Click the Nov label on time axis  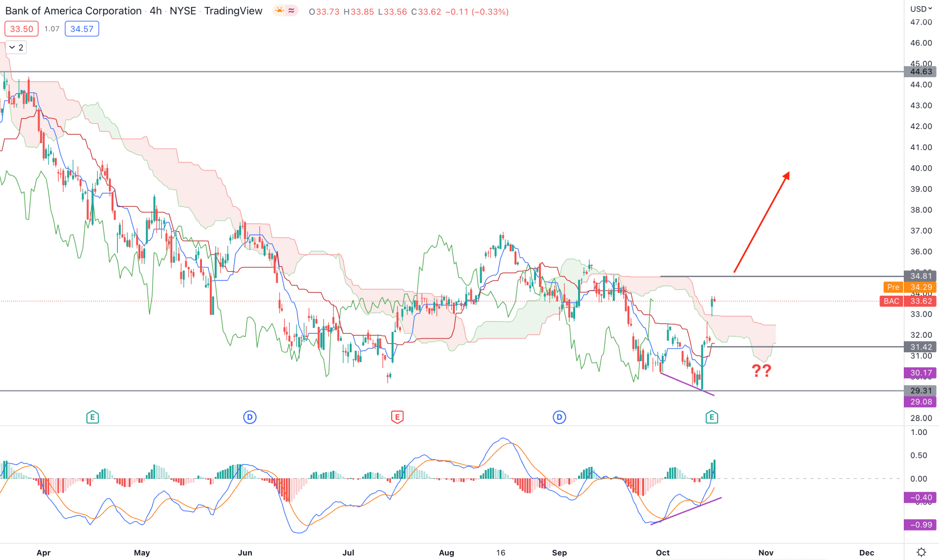(x=766, y=553)
